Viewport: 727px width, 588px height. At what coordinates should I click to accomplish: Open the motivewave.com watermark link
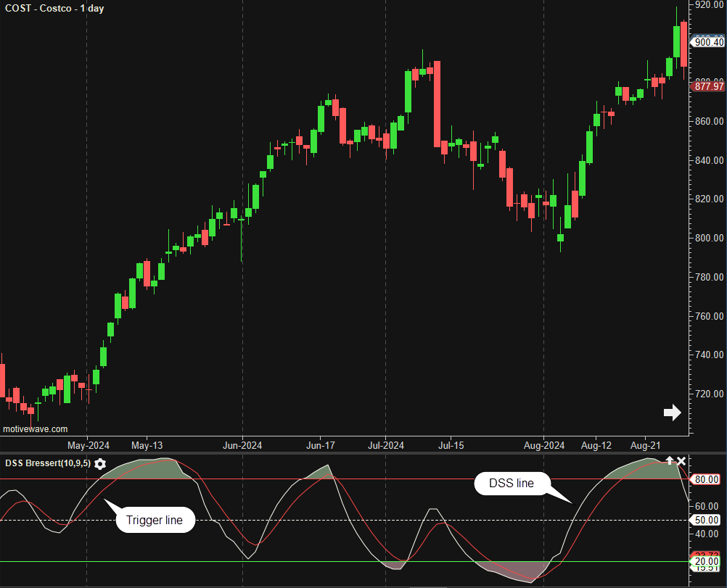[x=36, y=429]
